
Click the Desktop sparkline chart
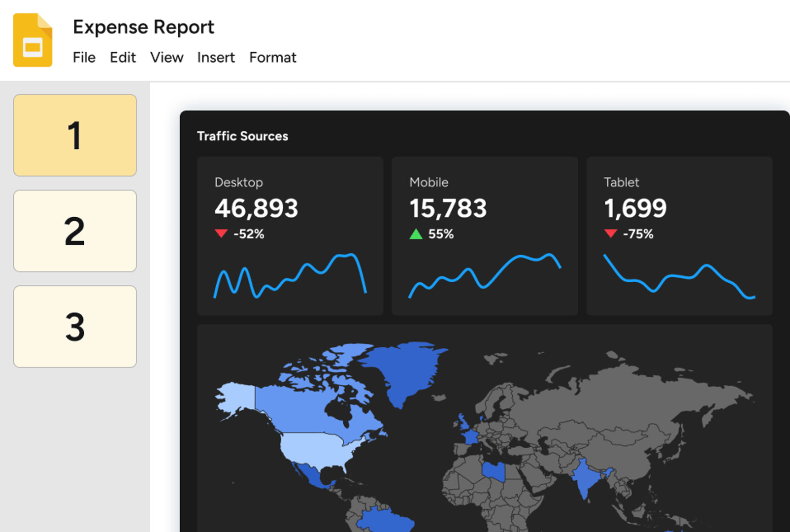(x=290, y=276)
